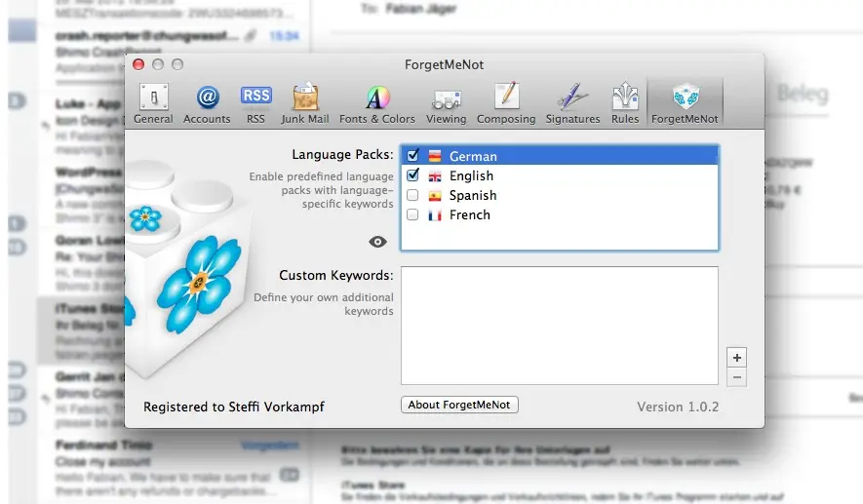Click the eye icon to preview keywords
This screenshot has height=504, width=863.
pos(377,242)
